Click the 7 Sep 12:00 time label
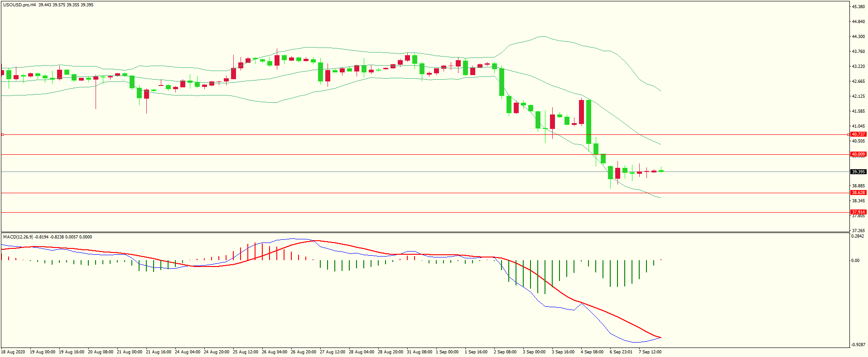 click(x=650, y=352)
